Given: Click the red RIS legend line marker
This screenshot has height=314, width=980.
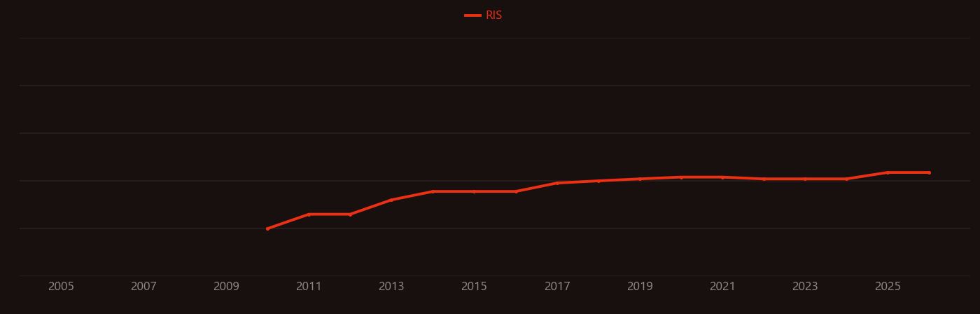Looking at the screenshot, I should coord(472,15).
